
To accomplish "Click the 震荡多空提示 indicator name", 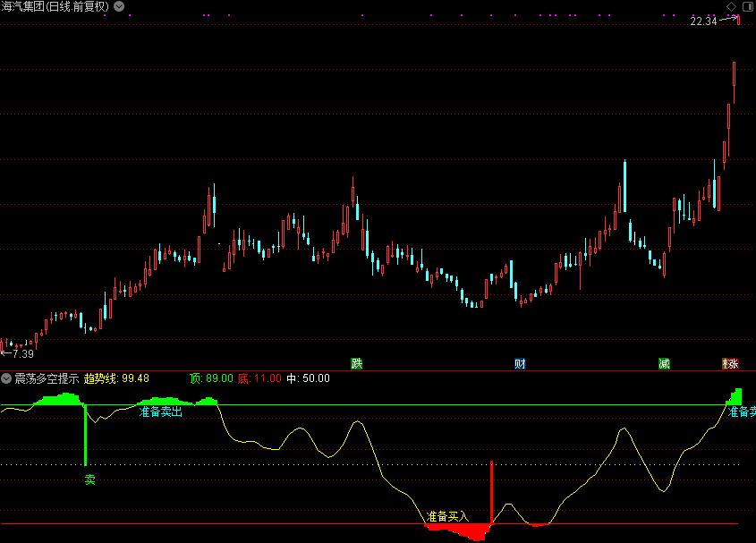I will coord(47,378).
